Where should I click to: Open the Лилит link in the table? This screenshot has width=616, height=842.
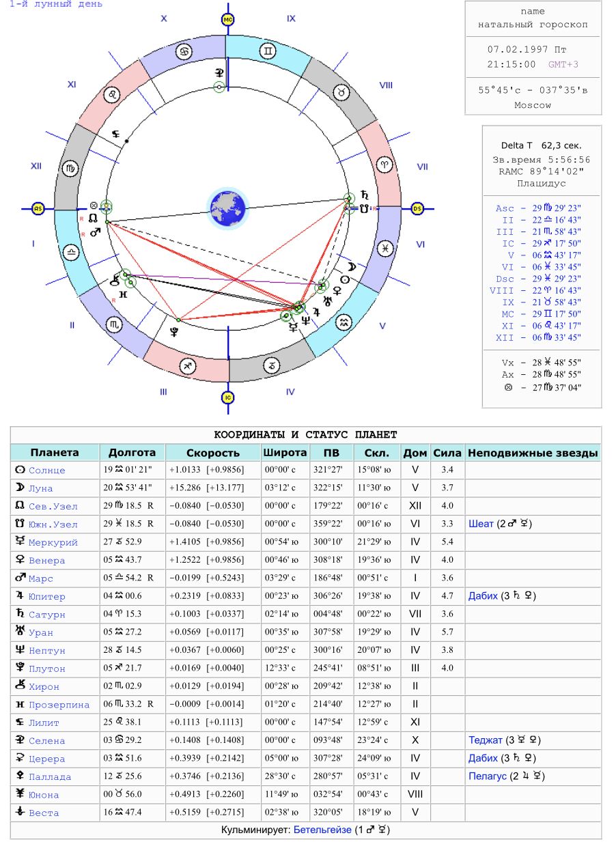tap(44, 722)
